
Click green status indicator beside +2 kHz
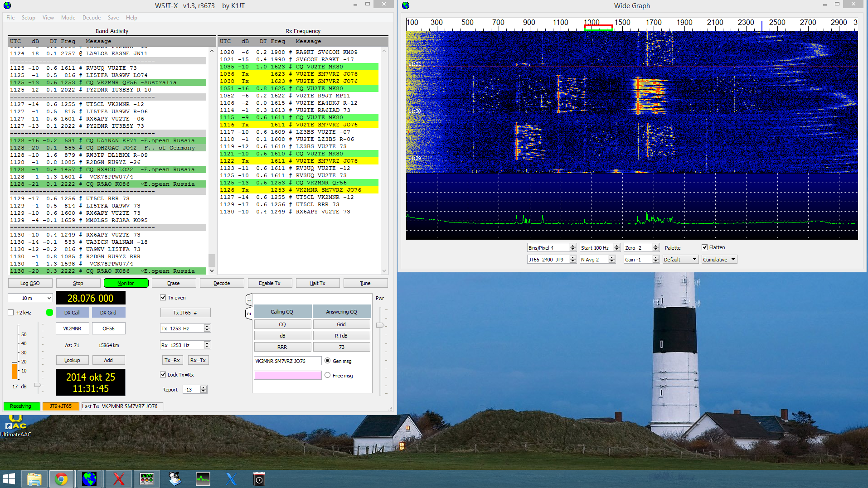(49, 313)
